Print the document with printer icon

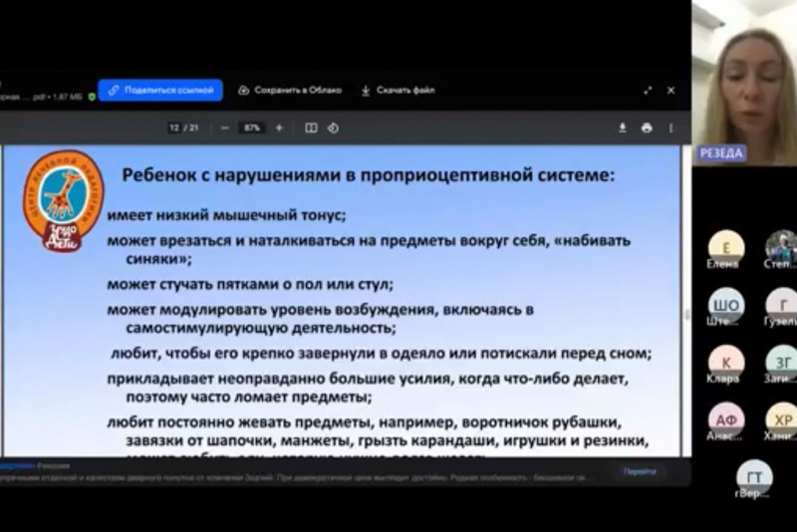point(647,128)
